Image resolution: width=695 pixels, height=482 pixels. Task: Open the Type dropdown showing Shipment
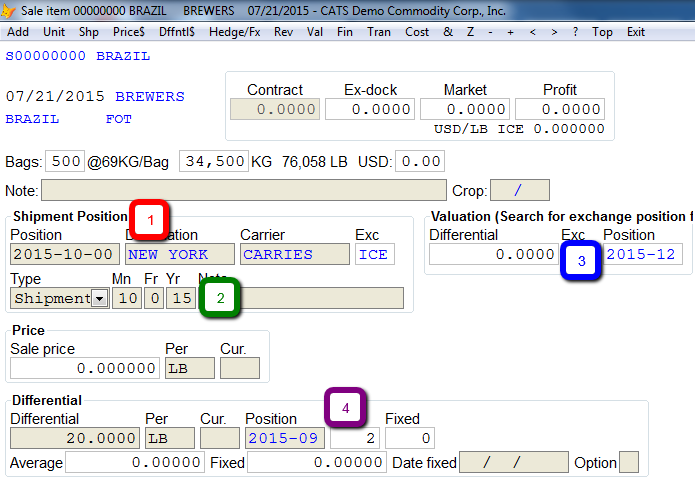(x=100, y=298)
